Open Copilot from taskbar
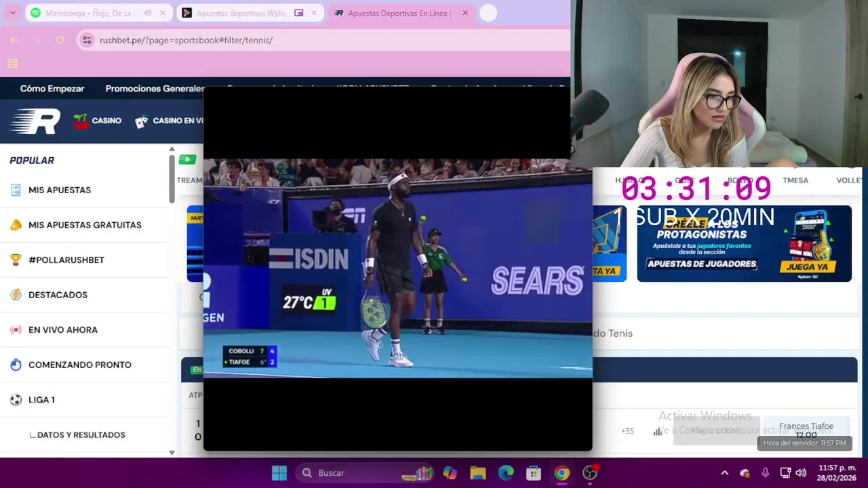This screenshot has height=488, width=868. [450, 473]
